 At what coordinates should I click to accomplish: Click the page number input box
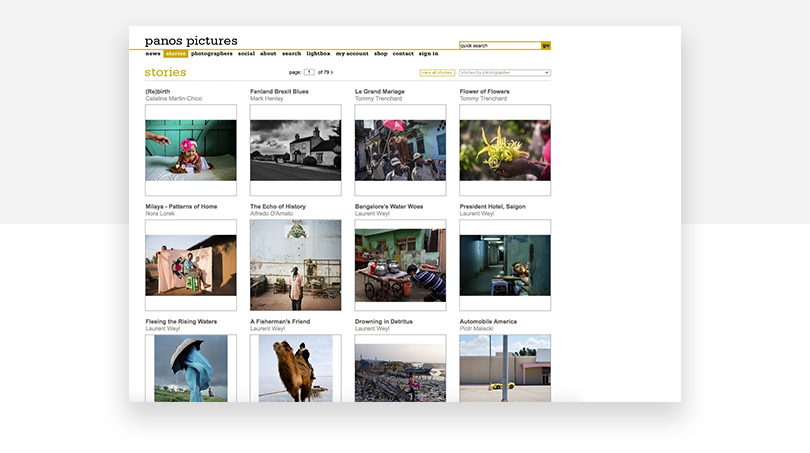point(310,73)
